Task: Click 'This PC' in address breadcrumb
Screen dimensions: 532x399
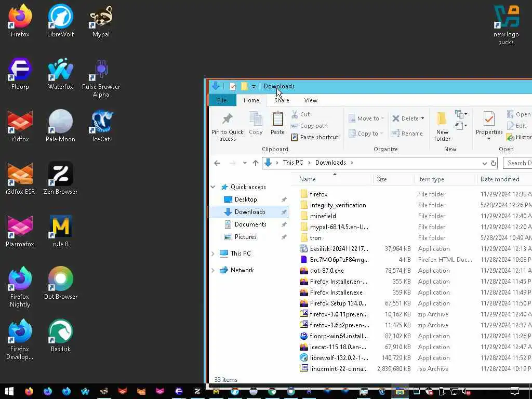Action: (x=293, y=163)
